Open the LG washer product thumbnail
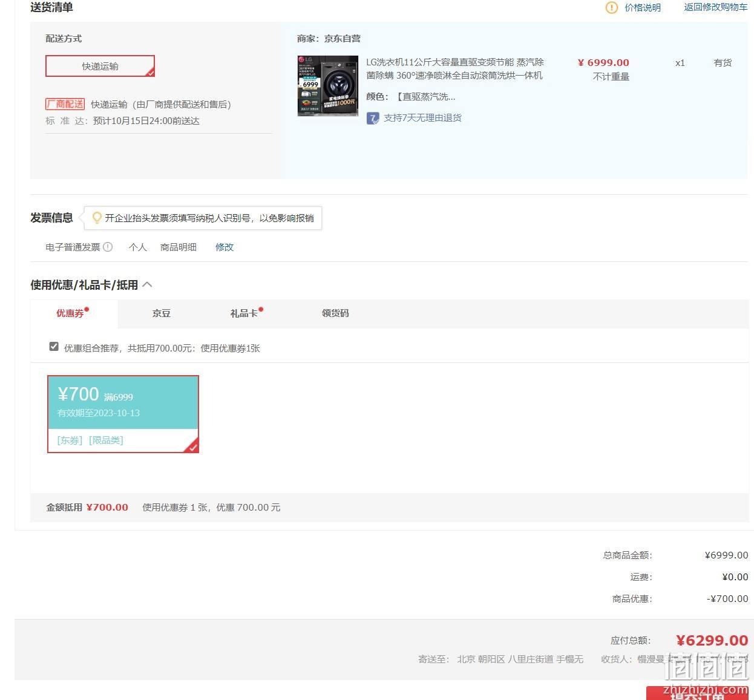This screenshot has height=700, width=754. 328,86
